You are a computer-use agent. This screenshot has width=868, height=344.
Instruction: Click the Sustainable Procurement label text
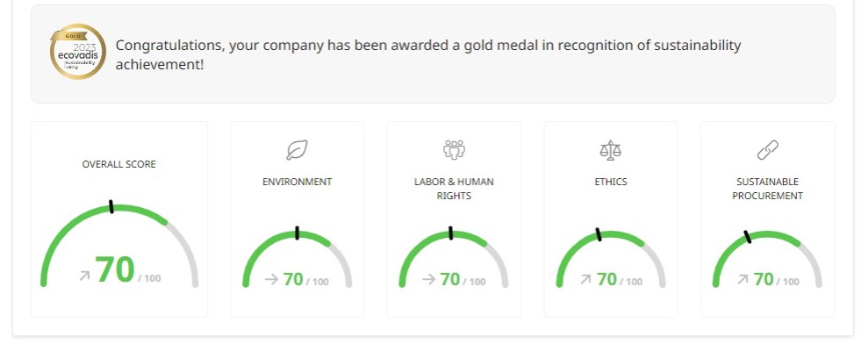pyautogui.click(x=767, y=189)
